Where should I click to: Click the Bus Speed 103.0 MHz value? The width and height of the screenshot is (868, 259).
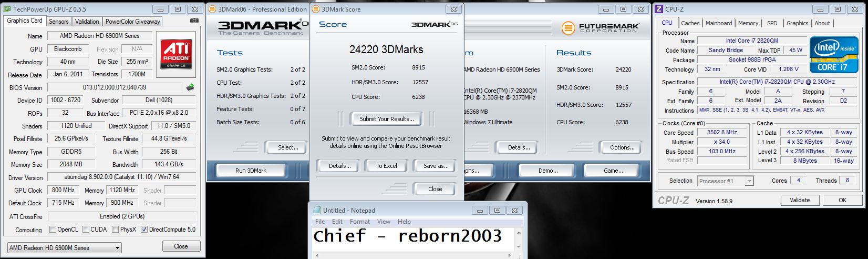click(722, 151)
